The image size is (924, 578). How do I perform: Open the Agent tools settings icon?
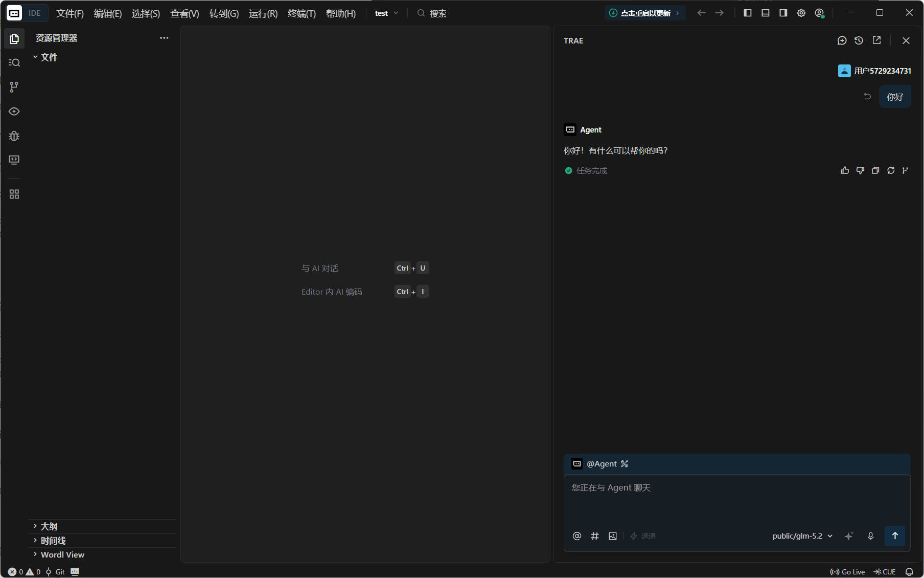click(x=625, y=464)
